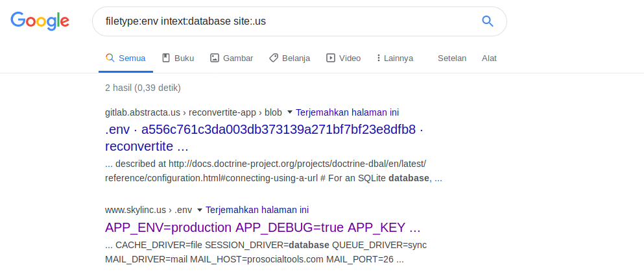The width and height of the screenshot is (644, 278).
Task: Switch to the Buku tab
Action: click(x=178, y=58)
